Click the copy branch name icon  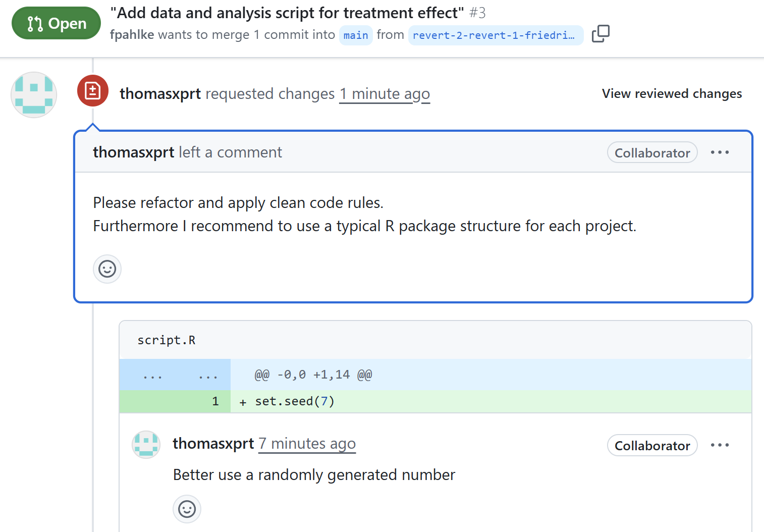[x=601, y=34]
